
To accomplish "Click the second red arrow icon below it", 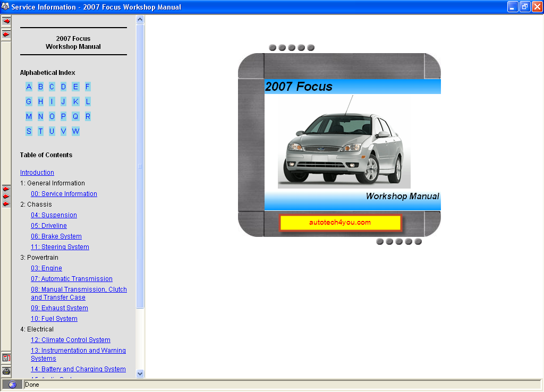I will point(6,34).
